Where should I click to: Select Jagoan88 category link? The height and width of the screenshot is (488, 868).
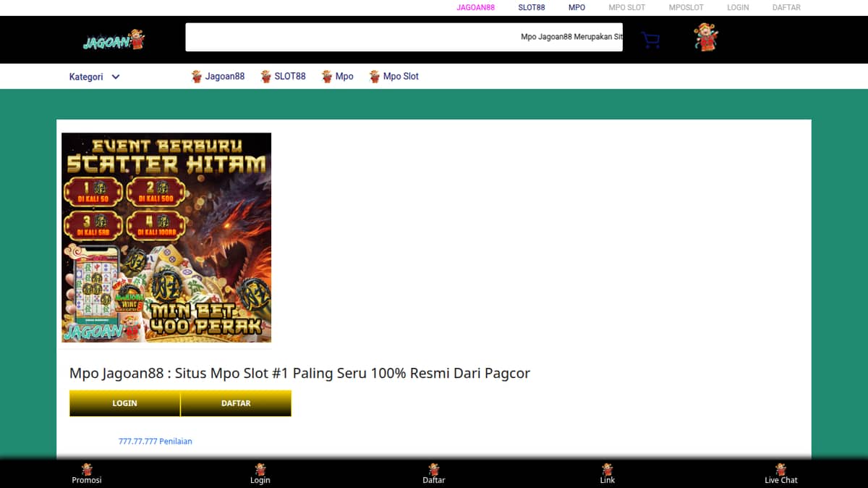(225, 76)
